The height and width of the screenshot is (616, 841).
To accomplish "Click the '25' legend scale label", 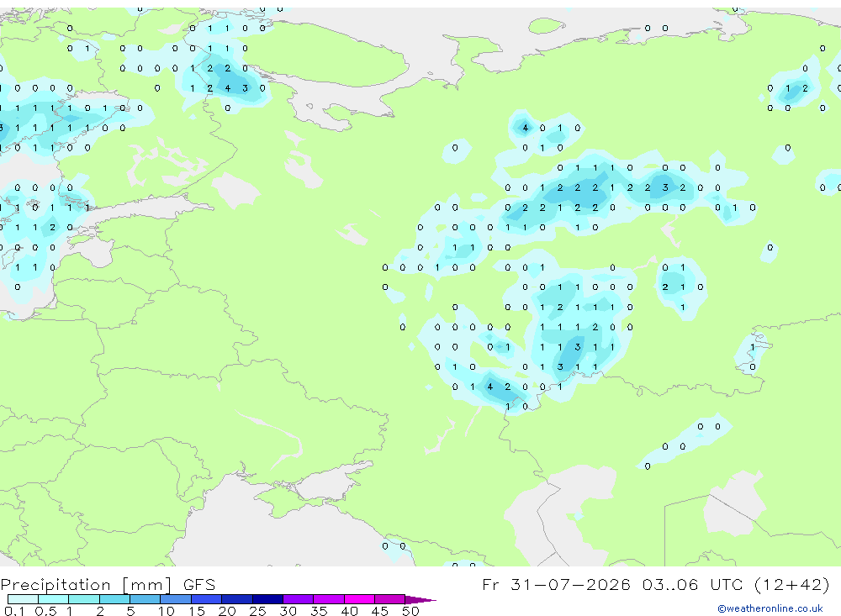I will click(x=258, y=611).
